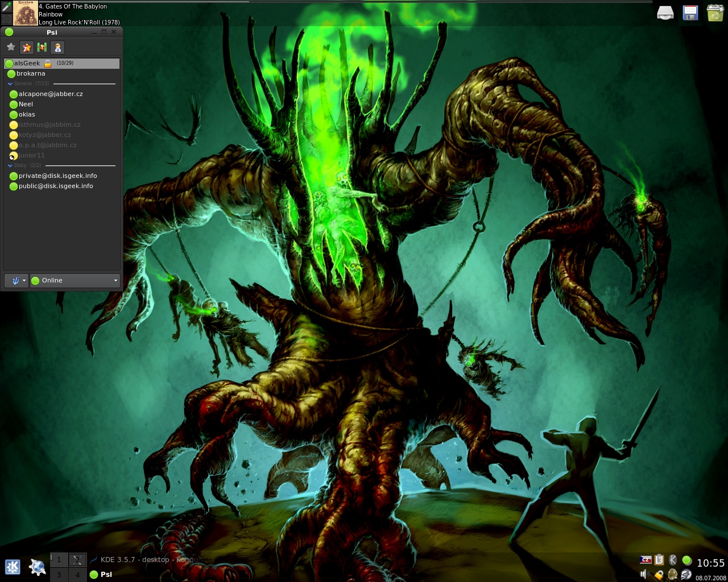Launch Konqueror globe gear icon
The width and height of the screenshot is (728, 582).
(x=38, y=567)
